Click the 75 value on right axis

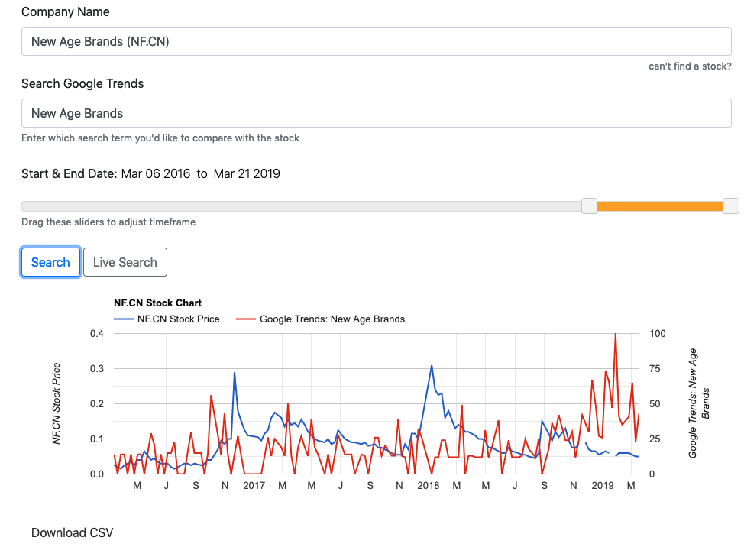pyautogui.click(x=655, y=369)
